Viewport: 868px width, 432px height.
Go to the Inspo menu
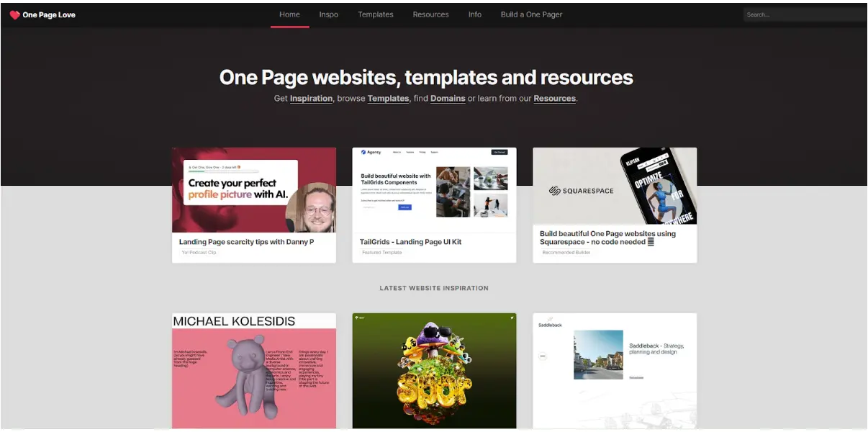pos(328,14)
